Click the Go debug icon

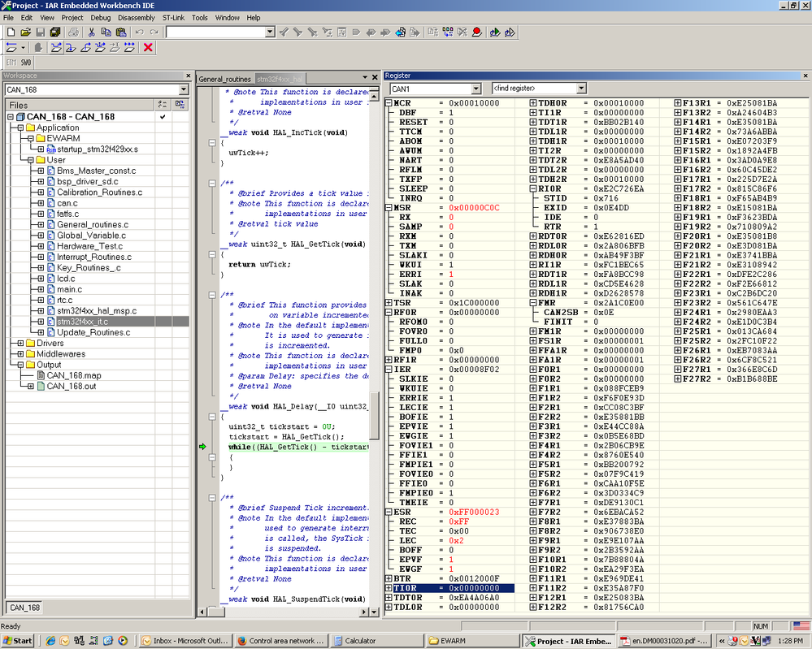tap(129, 48)
